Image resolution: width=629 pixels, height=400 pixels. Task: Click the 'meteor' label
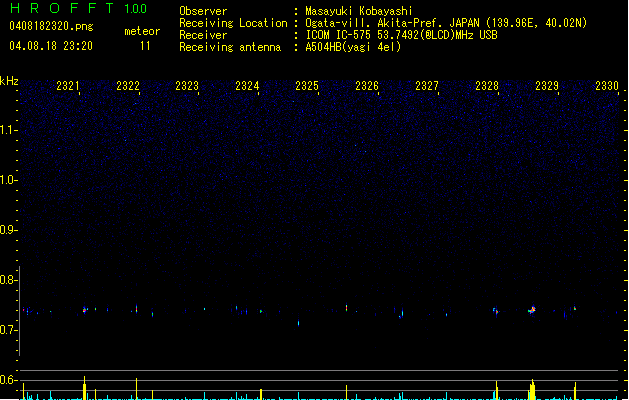coord(142,31)
